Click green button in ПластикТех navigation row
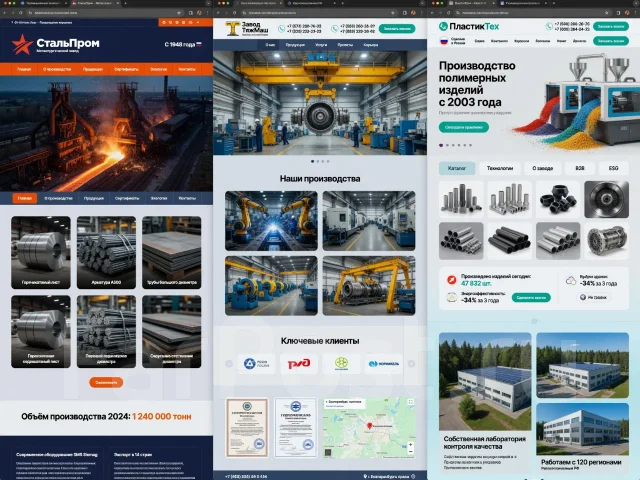 (611, 41)
